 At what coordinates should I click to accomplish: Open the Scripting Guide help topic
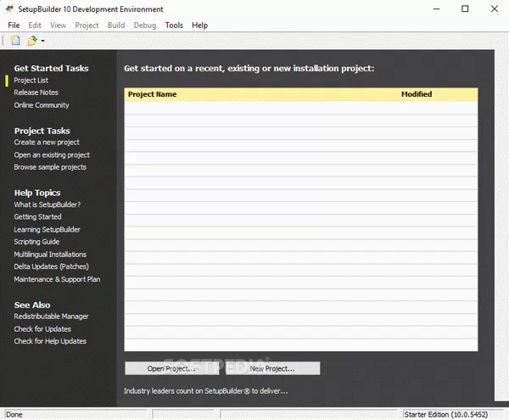[36, 242]
